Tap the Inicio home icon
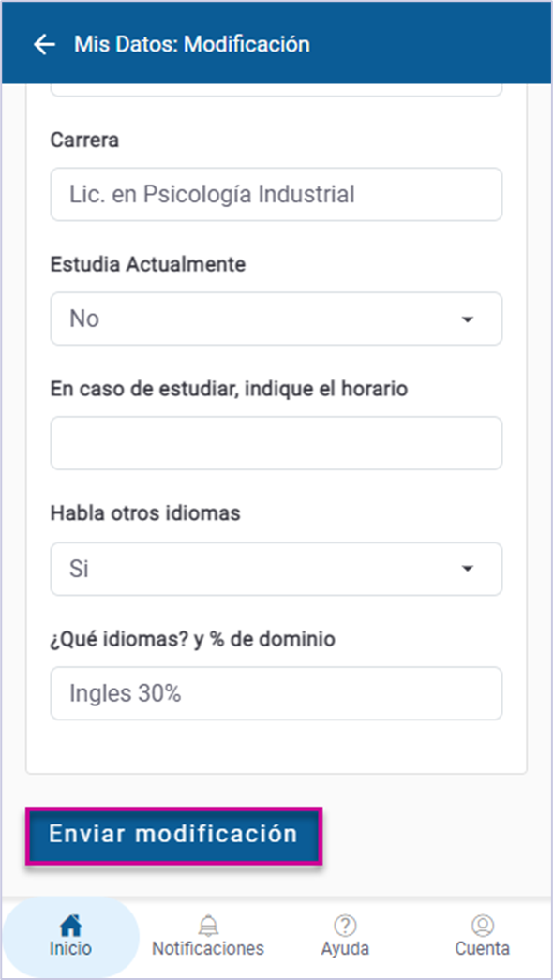 point(70,924)
